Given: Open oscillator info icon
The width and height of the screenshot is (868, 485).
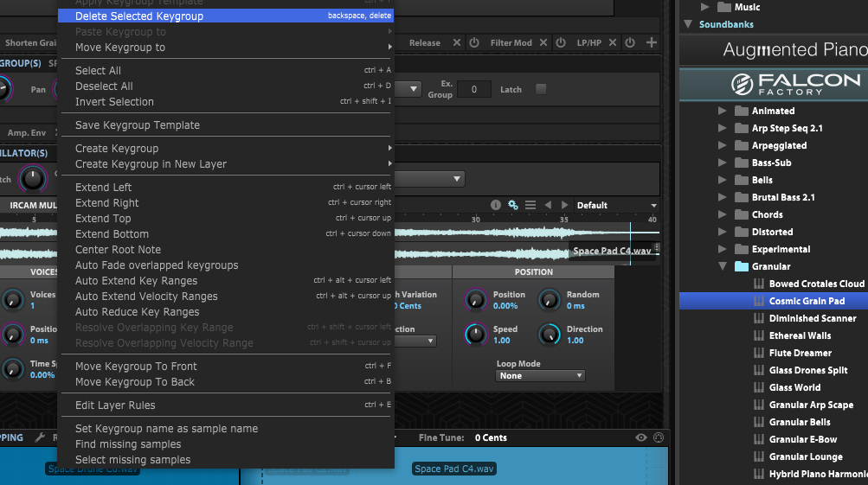Looking at the screenshot, I should tap(496, 205).
